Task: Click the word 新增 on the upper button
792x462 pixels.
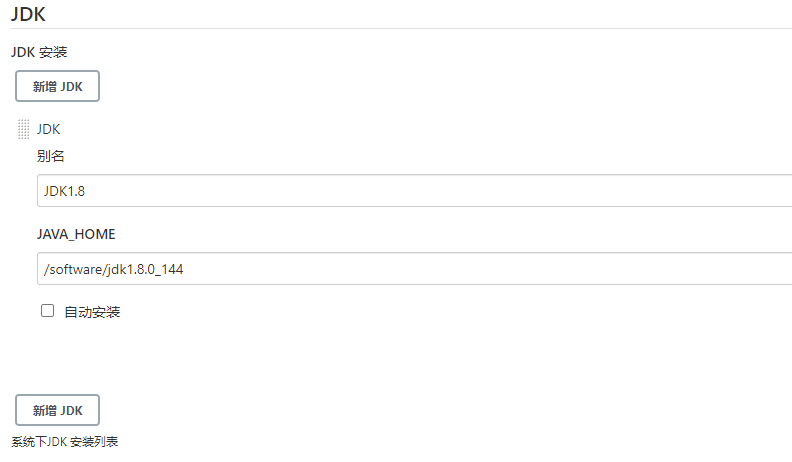Action: [44, 86]
